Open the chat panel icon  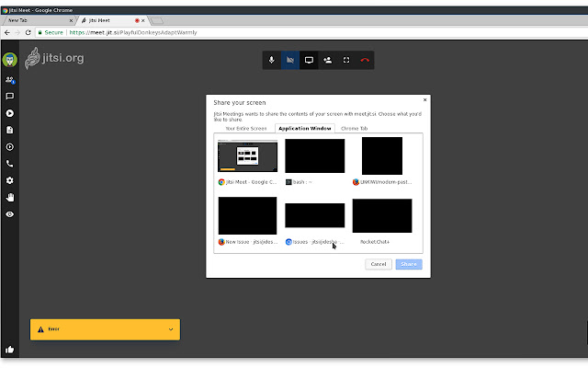(10, 97)
